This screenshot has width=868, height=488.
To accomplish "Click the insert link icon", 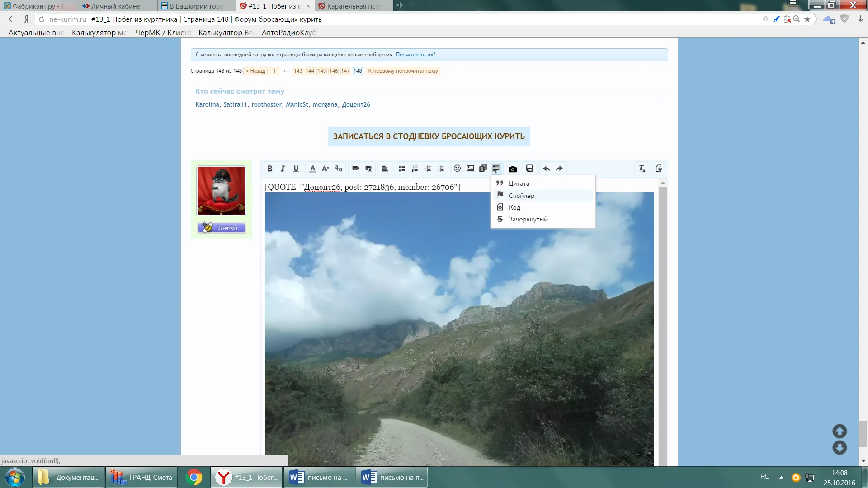I will tap(355, 169).
